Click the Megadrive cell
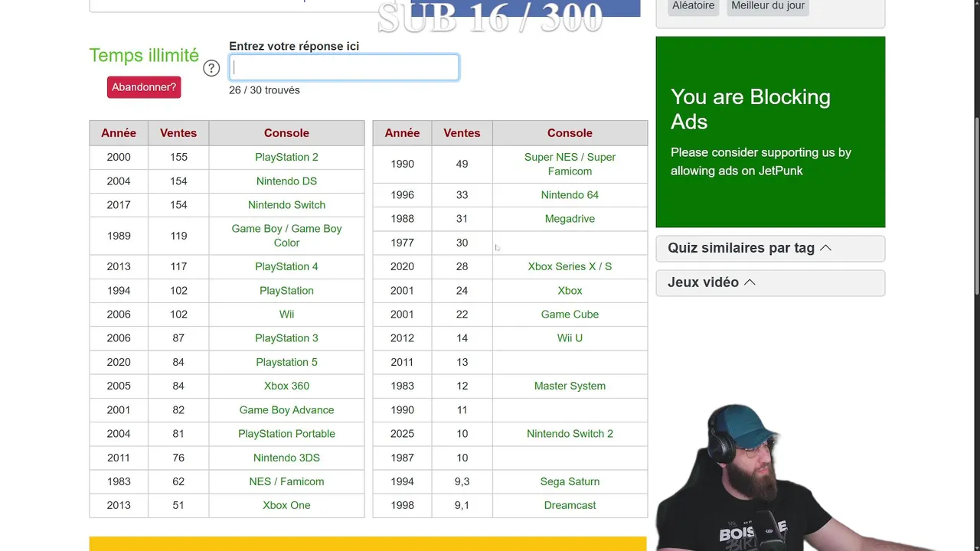Image resolution: width=980 pixels, height=551 pixels. tap(570, 219)
